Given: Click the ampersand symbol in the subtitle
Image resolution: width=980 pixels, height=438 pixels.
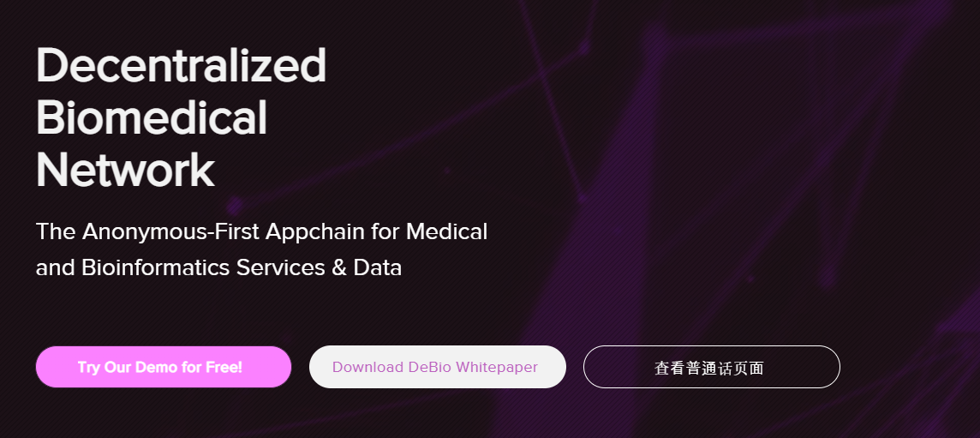Looking at the screenshot, I should tap(339, 267).
